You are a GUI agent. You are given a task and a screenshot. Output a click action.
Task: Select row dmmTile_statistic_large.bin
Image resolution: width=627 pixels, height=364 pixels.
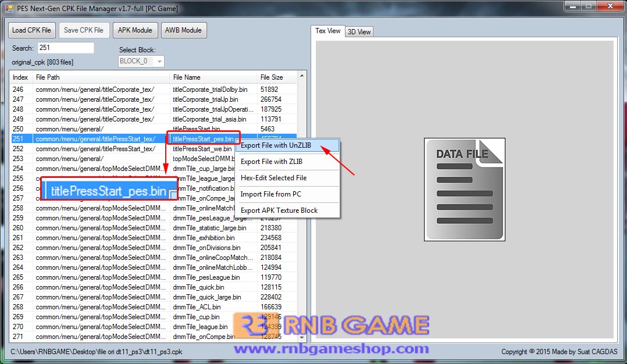pos(153,228)
